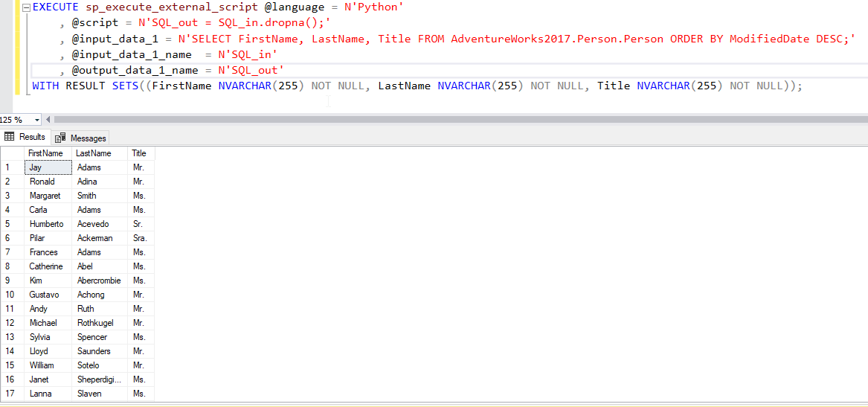The height and width of the screenshot is (407, 868).
Task: Click the cell 'Lloyd'
Action: (x=48, y=351)
